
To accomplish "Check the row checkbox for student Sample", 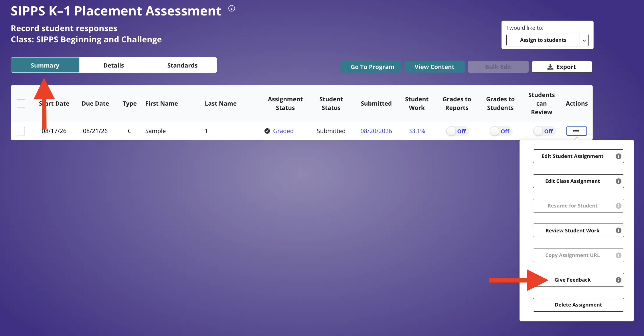I will 21,131.
